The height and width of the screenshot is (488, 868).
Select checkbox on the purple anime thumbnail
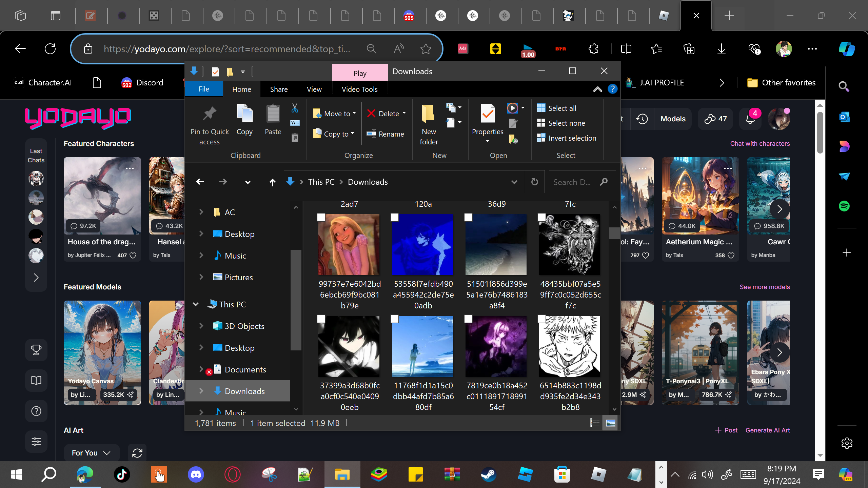coord(468,319)
